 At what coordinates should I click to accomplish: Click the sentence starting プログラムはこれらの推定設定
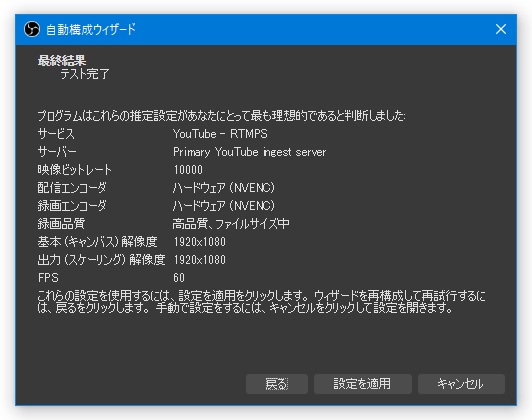[x=222, y=116]
